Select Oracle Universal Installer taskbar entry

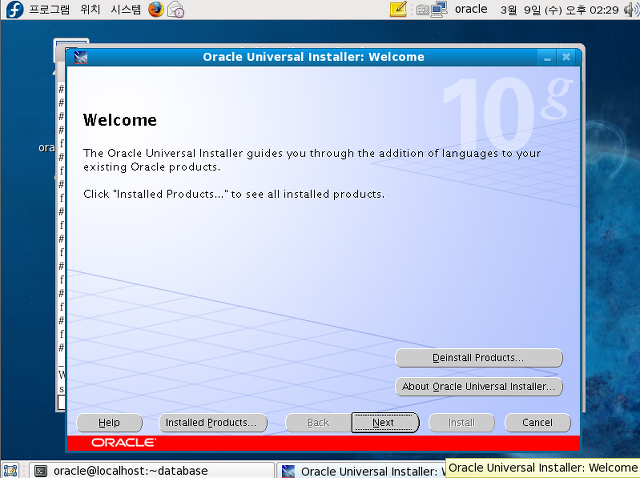click(x=361, y=471)
